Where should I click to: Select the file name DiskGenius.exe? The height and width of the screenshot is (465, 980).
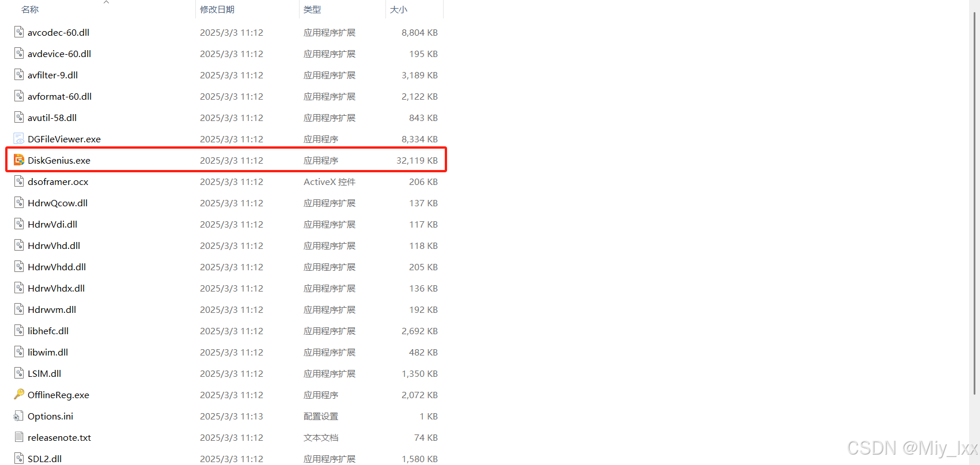(x=59, y=161)
